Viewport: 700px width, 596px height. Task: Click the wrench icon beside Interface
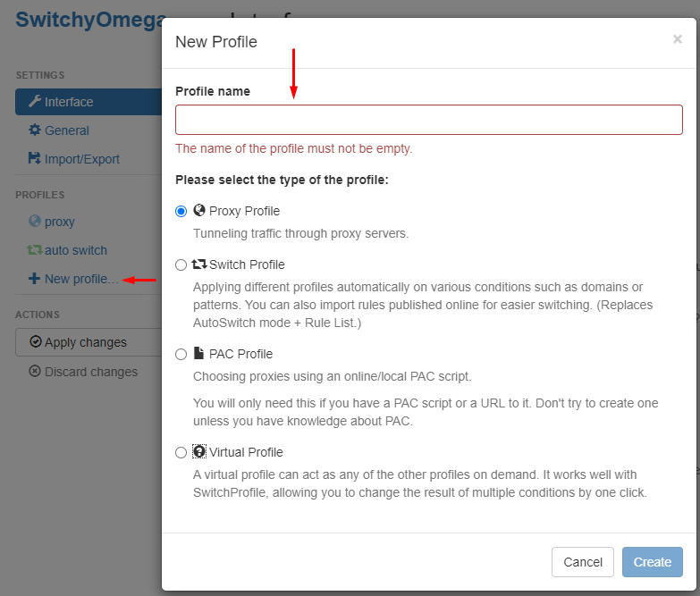(35, 101)
